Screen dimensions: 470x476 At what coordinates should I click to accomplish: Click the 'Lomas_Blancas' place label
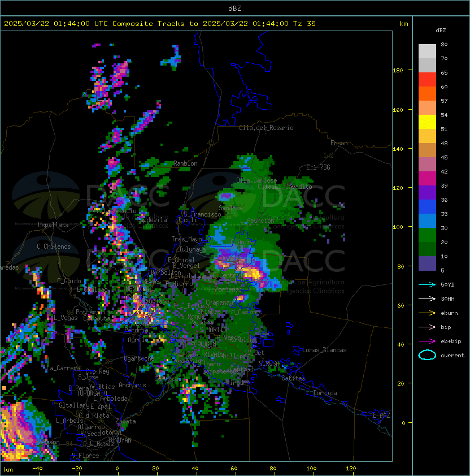pyautogui.click(x=324, y=350)
